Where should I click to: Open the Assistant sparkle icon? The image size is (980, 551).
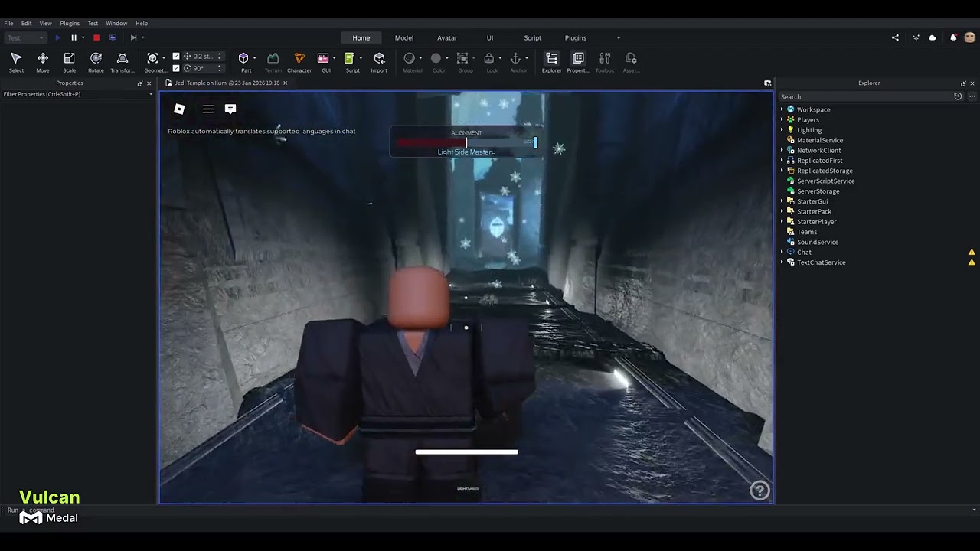tap(916, 37)
